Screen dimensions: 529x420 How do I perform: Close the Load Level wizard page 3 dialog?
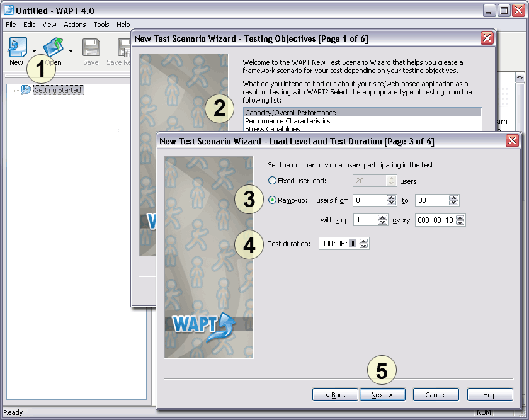click(x=512, y=140)
